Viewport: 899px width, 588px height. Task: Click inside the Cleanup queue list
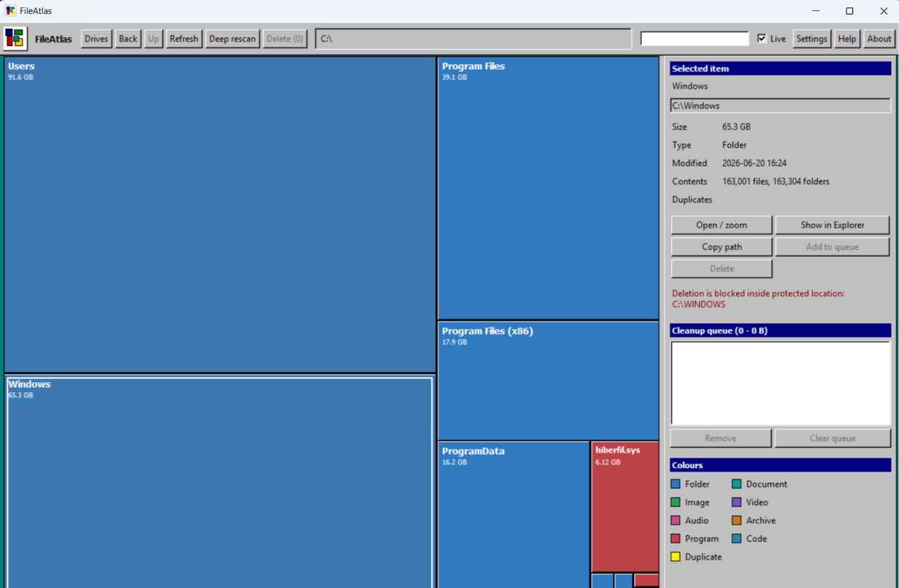pyautogui.click(x=780, y=383)
